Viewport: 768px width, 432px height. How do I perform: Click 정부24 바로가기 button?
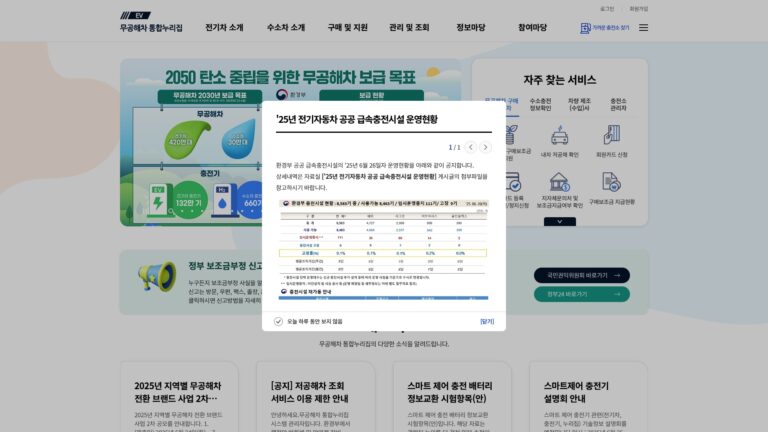point(582,294)
